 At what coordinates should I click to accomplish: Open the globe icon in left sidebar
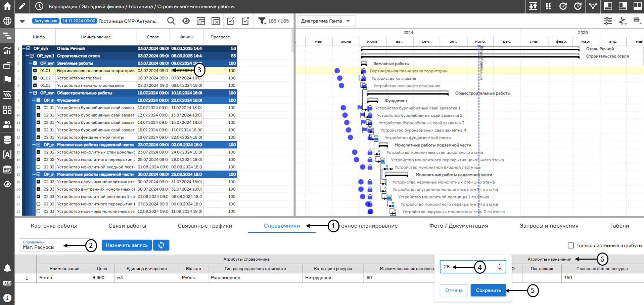click(x=7, y=21)
